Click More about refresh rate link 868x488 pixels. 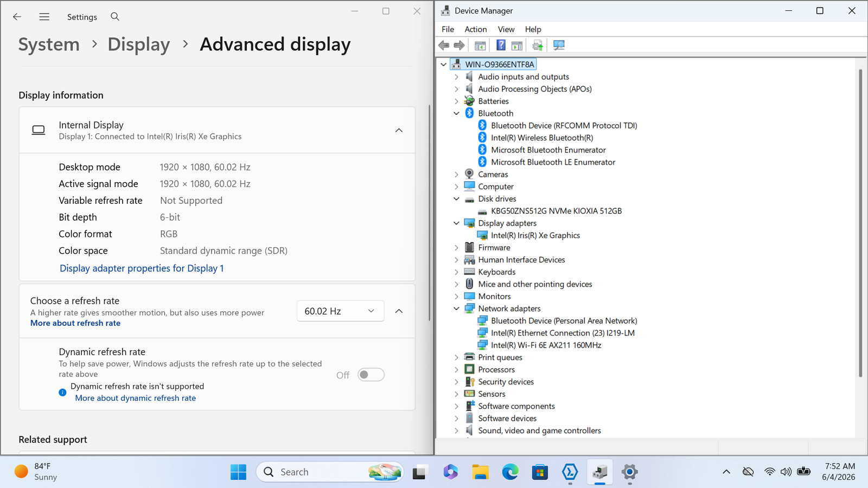(75, 323)
